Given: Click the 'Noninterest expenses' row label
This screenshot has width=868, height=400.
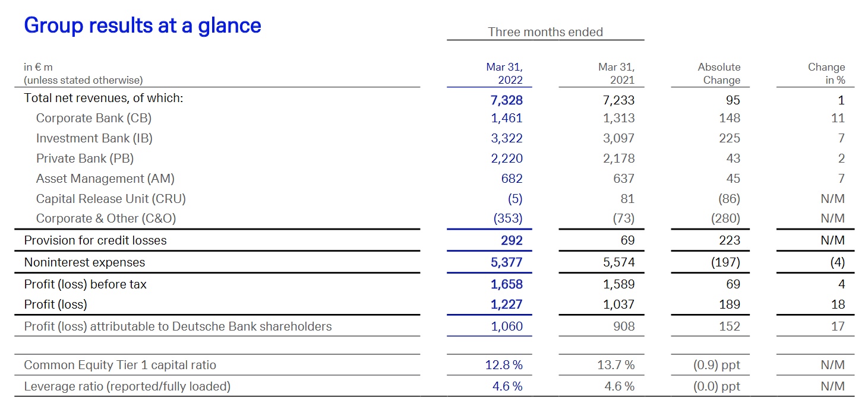Looking at the screenshot, I should [x=84, y=262].
